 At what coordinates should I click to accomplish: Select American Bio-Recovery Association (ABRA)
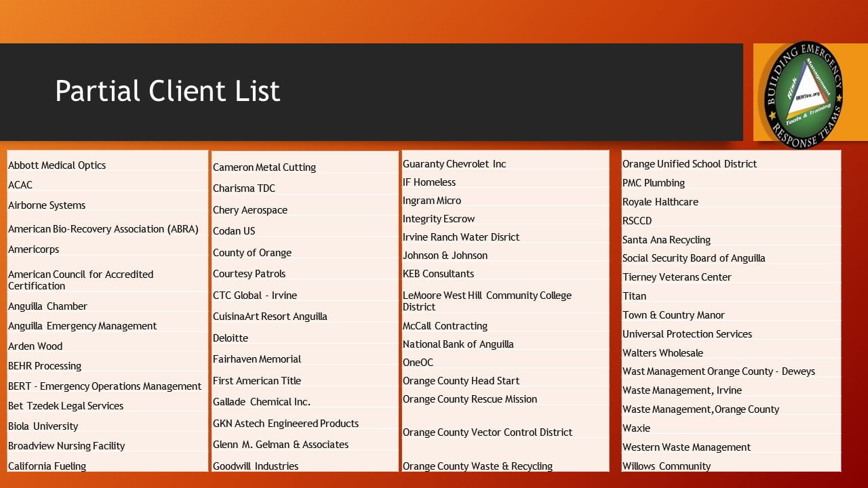(103, 229)
